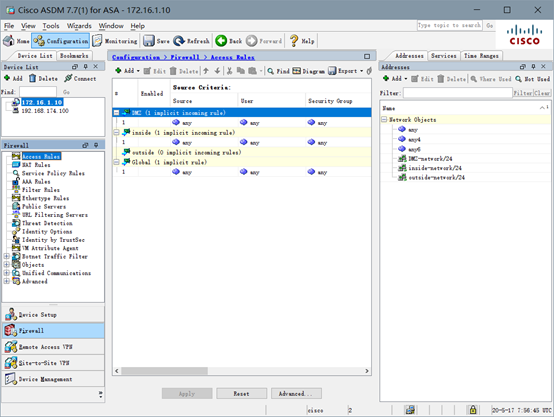The width and height of the screenshot is (554, 417).
Task: Open the Device Management section
Action: click(x=53, y=379)
